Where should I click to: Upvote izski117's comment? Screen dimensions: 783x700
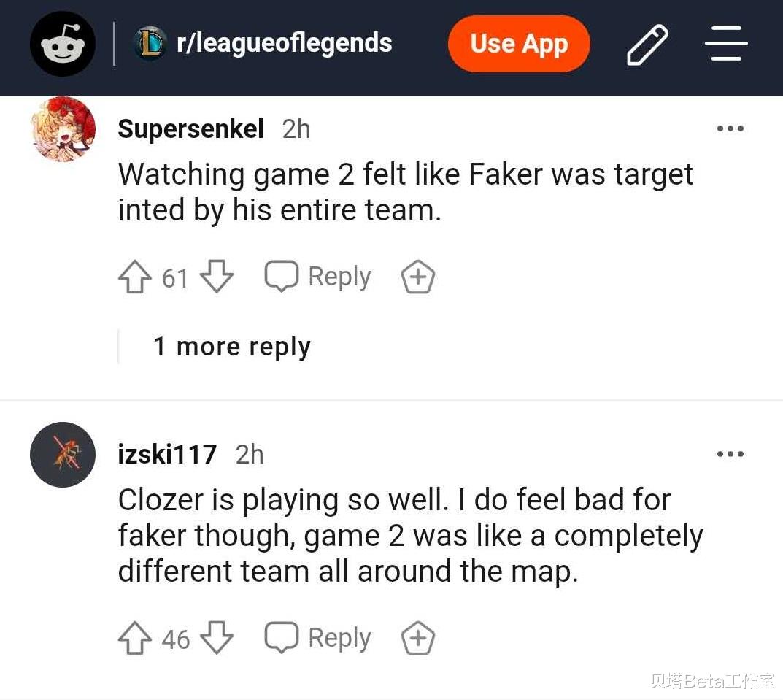tap(134, 637)
